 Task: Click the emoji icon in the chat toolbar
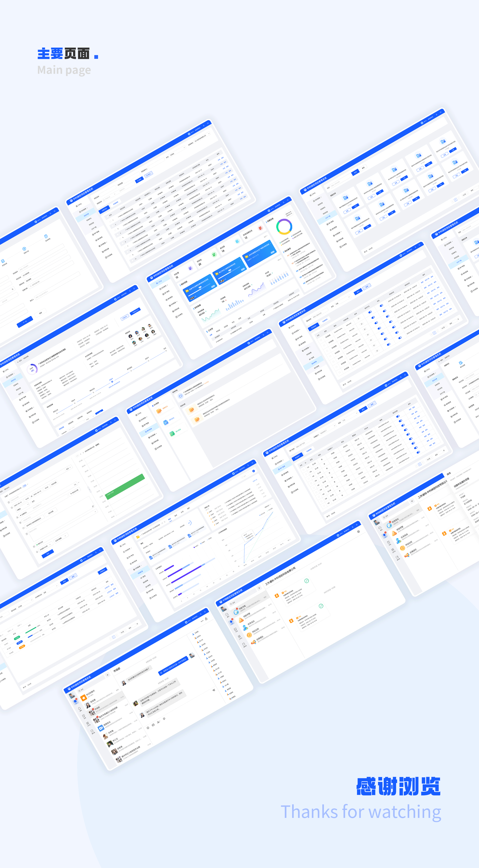click(148, 728)
